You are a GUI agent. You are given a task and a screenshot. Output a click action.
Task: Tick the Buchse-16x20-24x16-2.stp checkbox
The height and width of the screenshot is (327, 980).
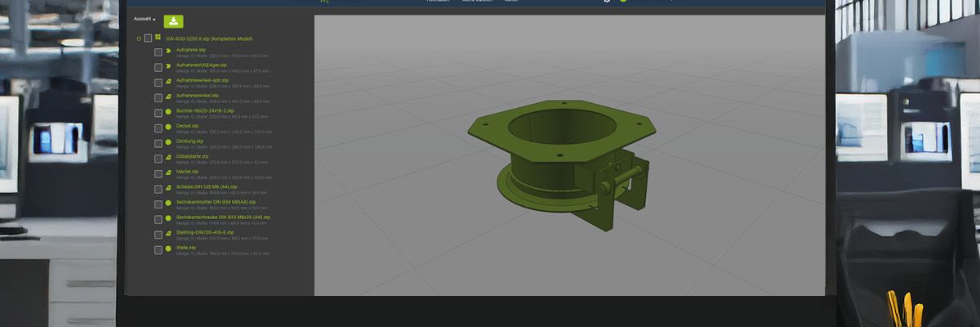pyautogui.click(x=158, y=113)
